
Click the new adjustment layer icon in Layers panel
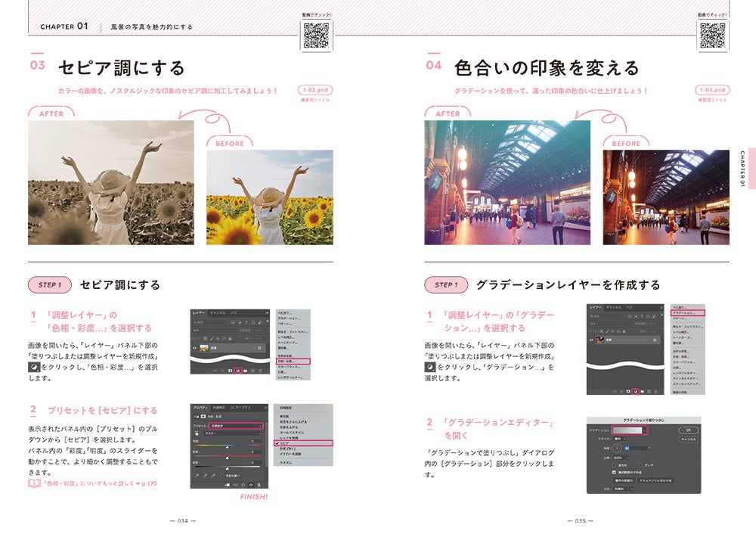237,371
